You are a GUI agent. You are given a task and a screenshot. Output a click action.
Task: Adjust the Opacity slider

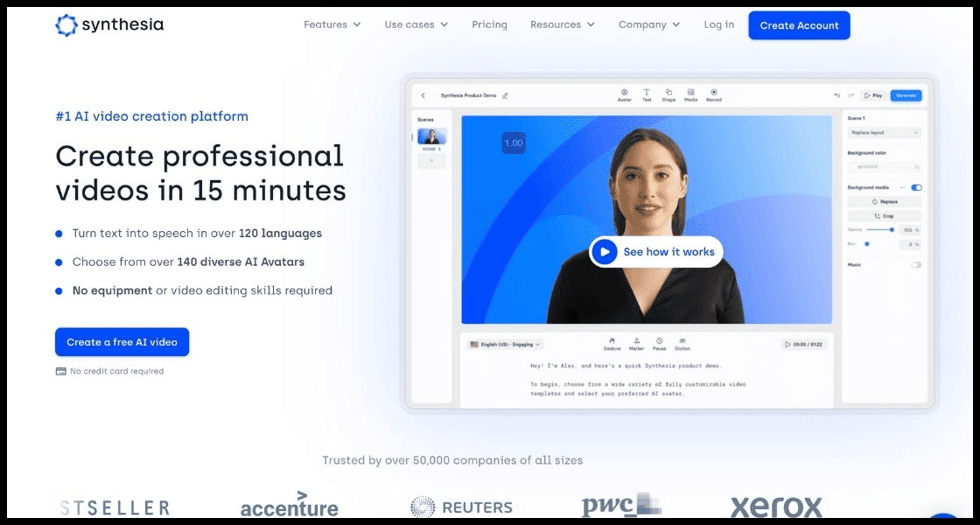(892, 230)
